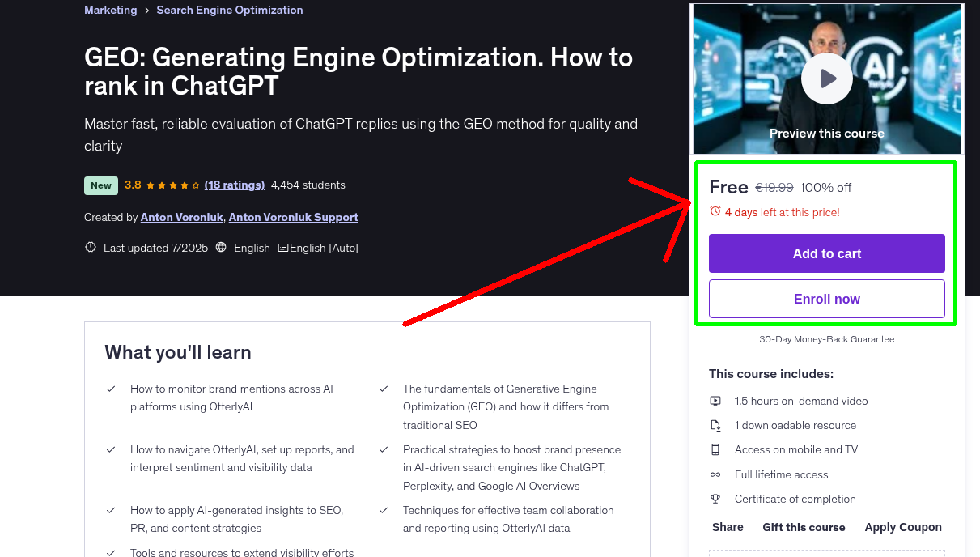Click the New badge
The image size is (980, 557).
coord(101,185)
